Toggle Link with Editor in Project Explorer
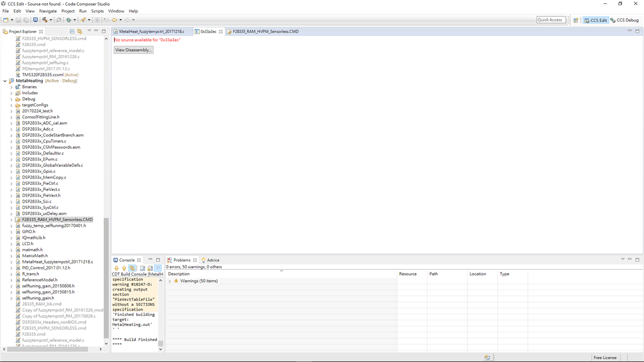Viewport: 644px width, 362px height. [x=80, y=31]
